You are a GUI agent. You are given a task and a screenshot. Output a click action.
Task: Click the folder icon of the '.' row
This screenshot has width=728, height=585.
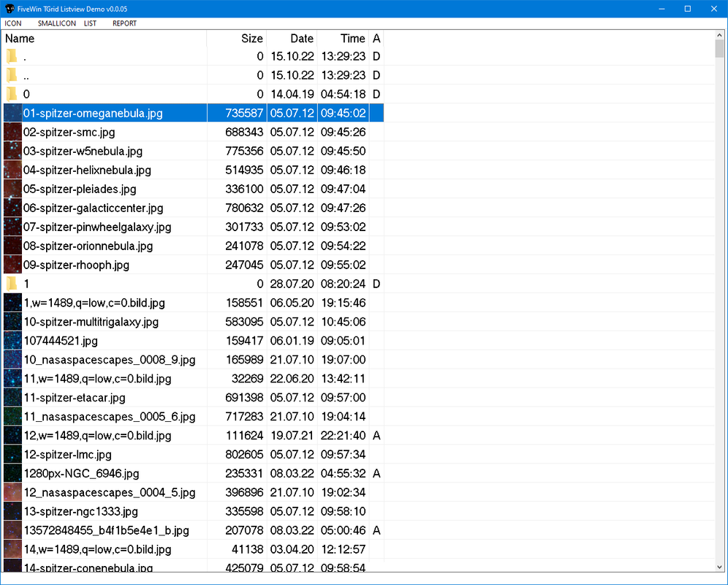(x=12, y=57)
